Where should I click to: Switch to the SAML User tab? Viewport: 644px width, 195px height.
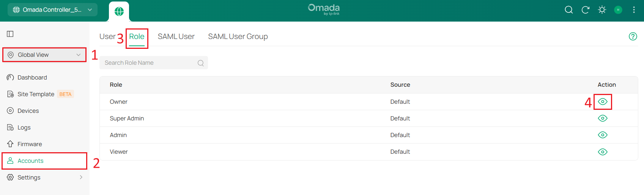tap(176, 36)
